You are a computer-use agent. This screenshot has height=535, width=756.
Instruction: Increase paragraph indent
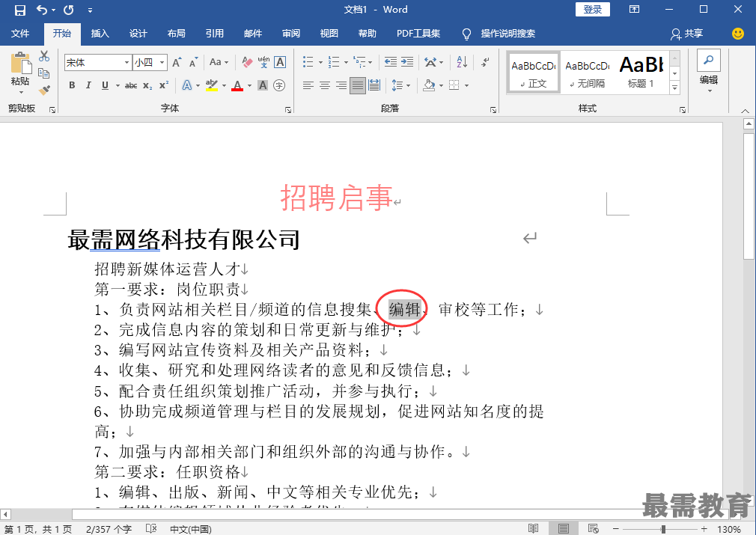click(x=407, y=61)
